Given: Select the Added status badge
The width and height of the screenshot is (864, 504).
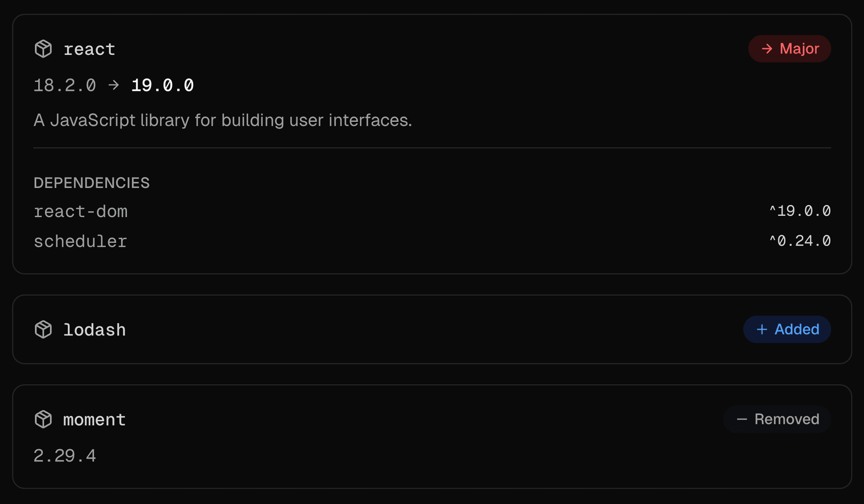Looking at the screenshot, I should coord(787,330).
